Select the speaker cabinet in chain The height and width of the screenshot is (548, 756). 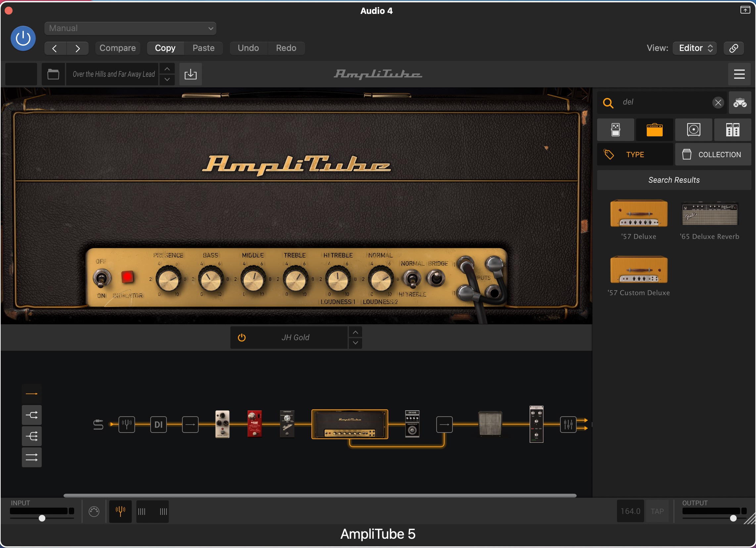click(x=490, y=424)
